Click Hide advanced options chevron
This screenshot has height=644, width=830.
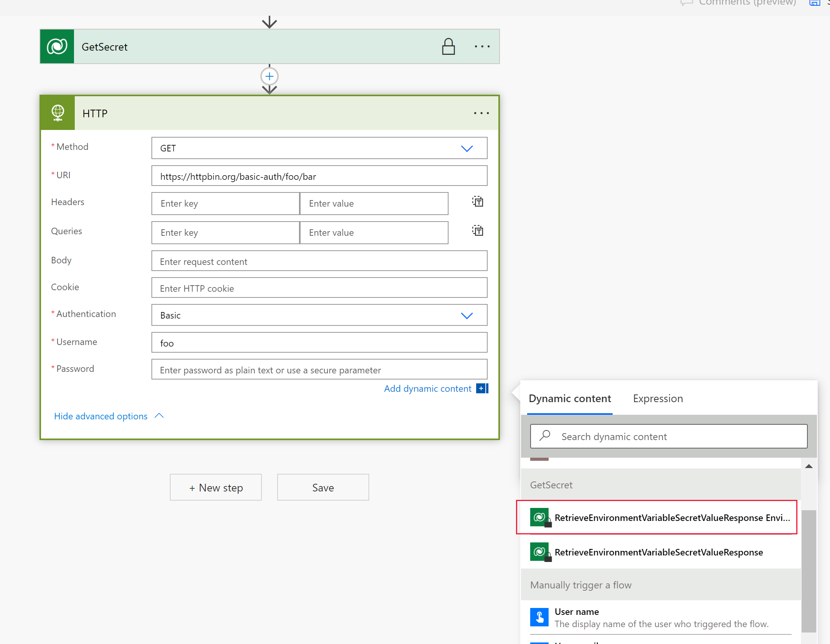point(159,415)
